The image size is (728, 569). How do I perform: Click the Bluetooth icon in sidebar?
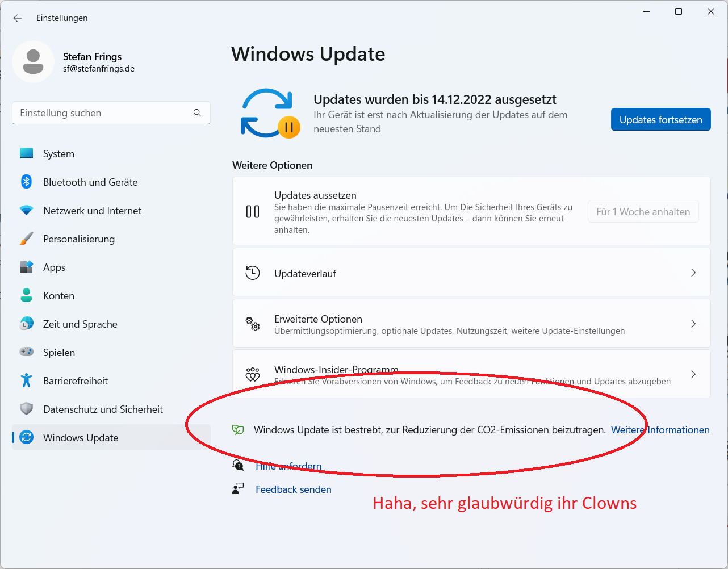(27, 182)
